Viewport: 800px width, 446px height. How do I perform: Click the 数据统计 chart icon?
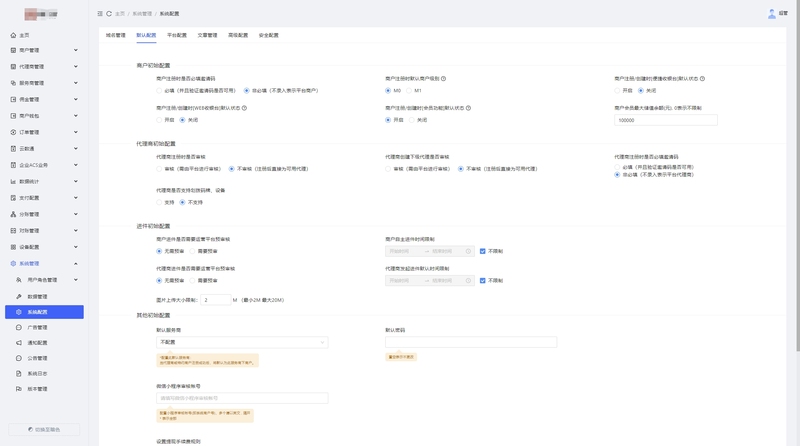13,181
